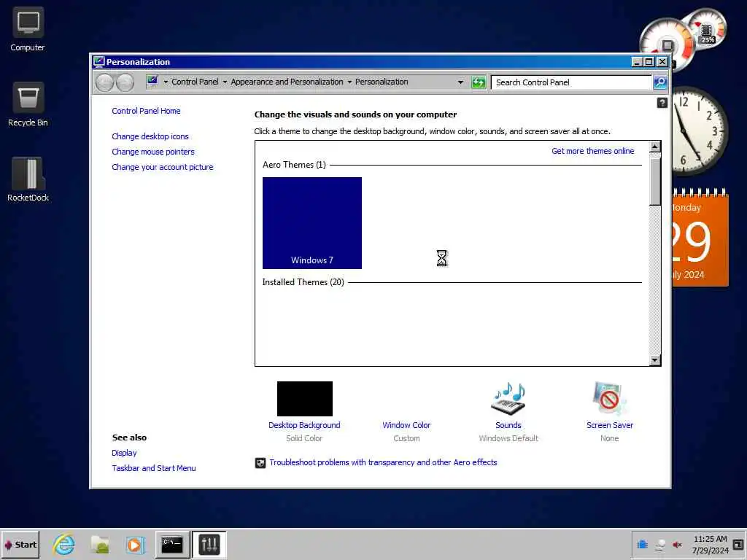Viewport: 747px width, 560px height.
Task: Select the Windows 7 theme thumbnail
Action: click(x=312, y=223)
